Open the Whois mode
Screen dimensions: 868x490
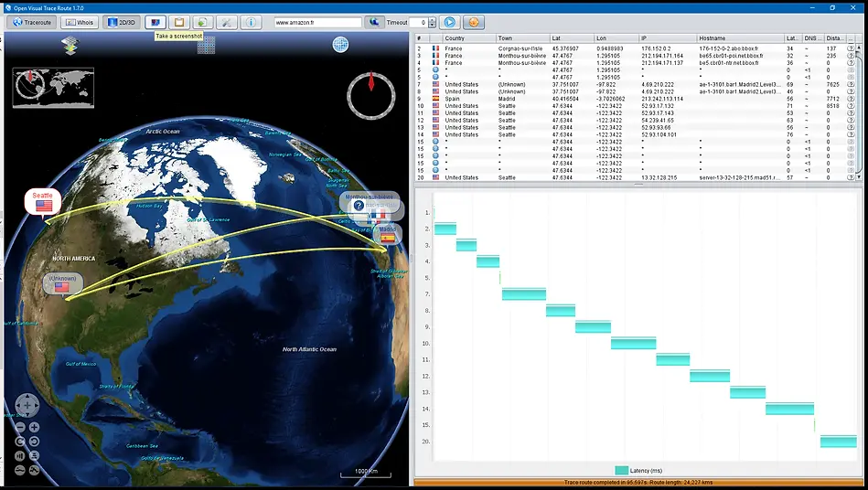80,22
